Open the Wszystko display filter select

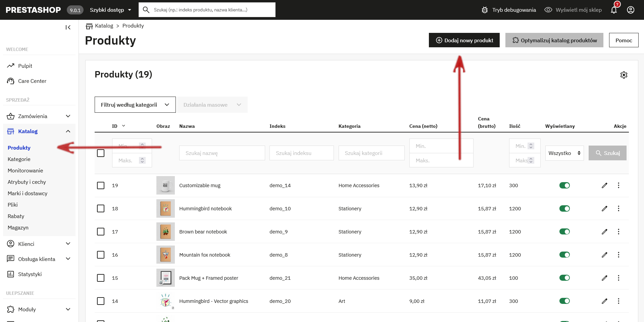[x=564, y=153]
